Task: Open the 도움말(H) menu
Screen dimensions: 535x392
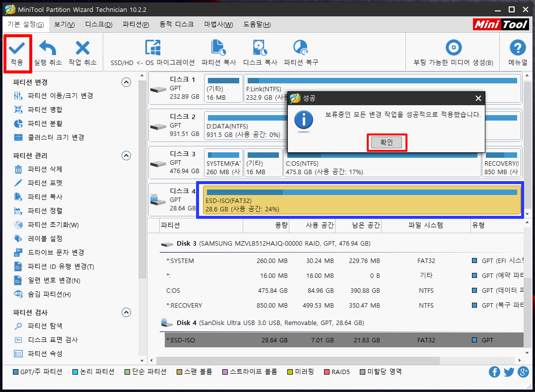Action: pos(257,25)
